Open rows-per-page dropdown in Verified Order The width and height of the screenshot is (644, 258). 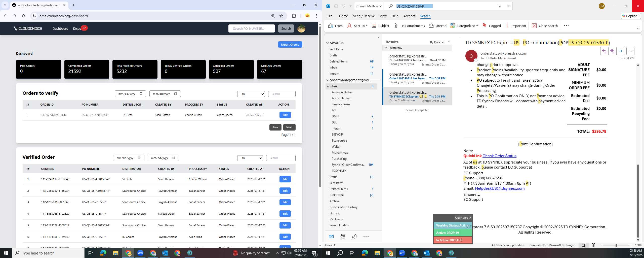pyautogui.click(x=250, y=158)
